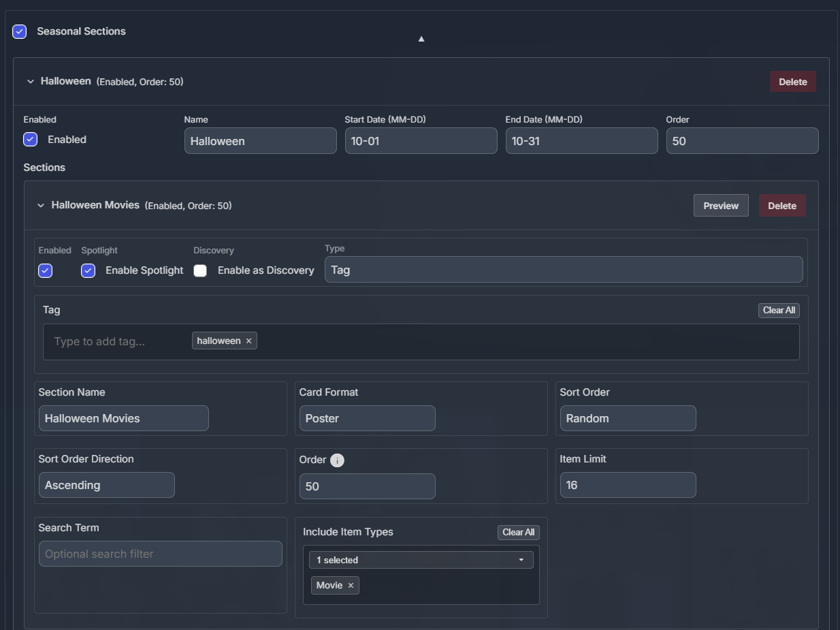Remove the Movie item type chip
The image size is (840, 630).
click(x=351, y=586)
